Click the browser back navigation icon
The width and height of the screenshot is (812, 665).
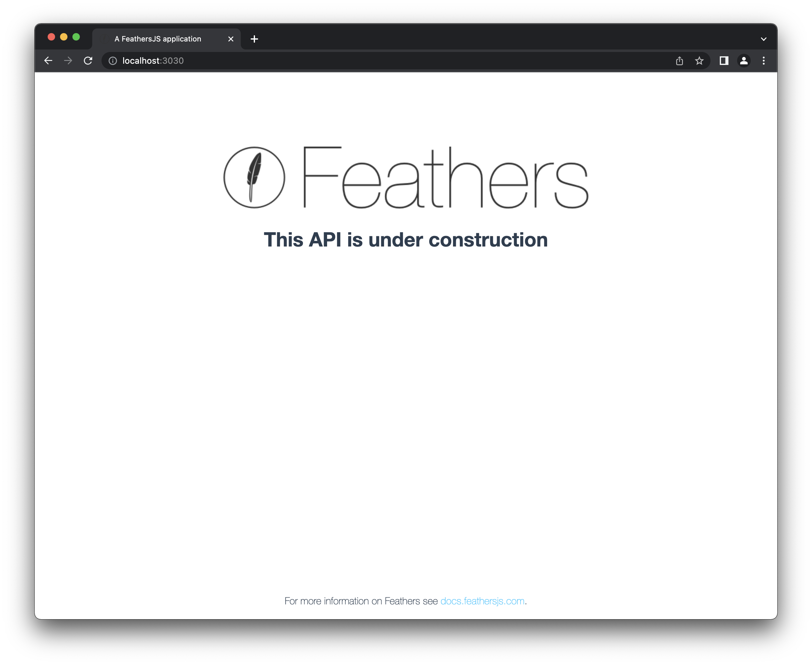[x=48, y=61]
